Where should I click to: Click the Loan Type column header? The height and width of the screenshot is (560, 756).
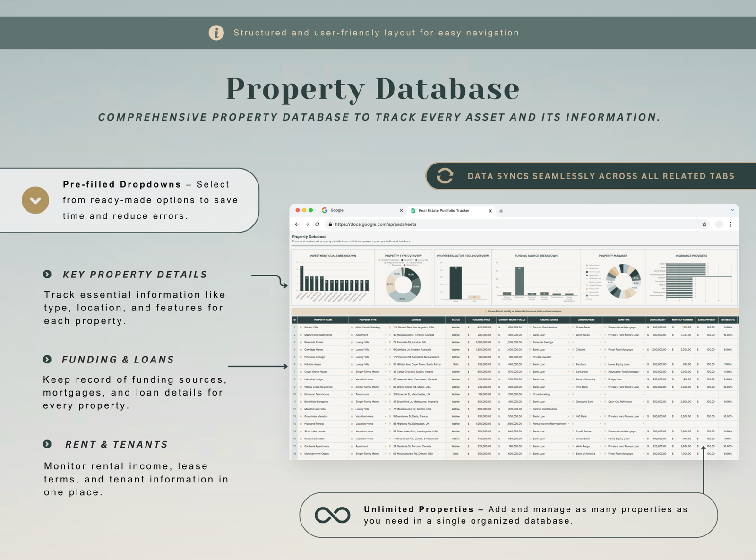624,320
